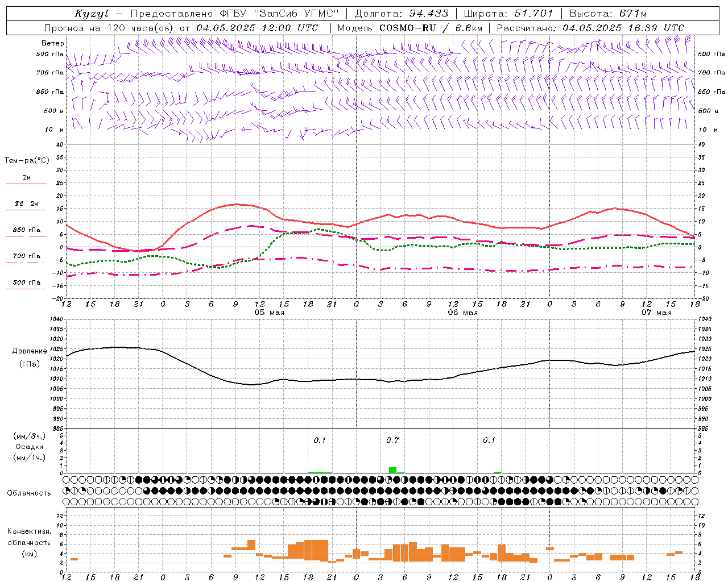Click the 850 гПа temperature legend label
This screenshot has height=582, width=728.
point(27,230)
